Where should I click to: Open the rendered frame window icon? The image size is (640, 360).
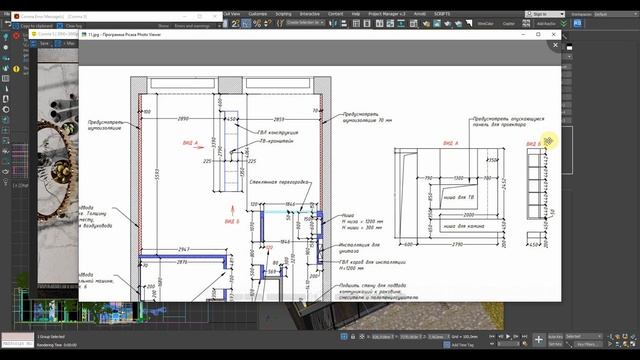coord(437,24)
